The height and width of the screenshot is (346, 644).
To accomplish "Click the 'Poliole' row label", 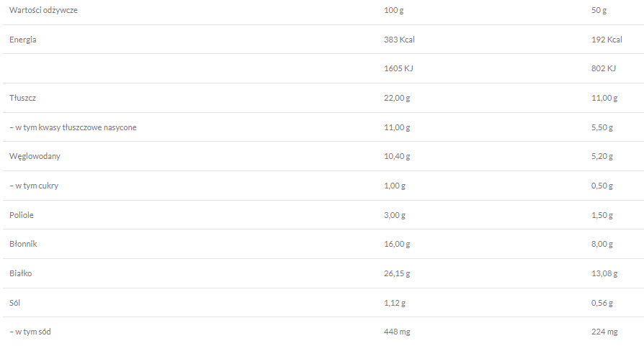I will point(22,215).
